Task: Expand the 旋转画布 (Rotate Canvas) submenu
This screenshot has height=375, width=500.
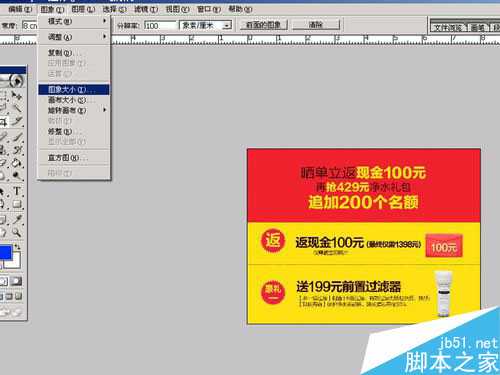Action: click(74, 110)
